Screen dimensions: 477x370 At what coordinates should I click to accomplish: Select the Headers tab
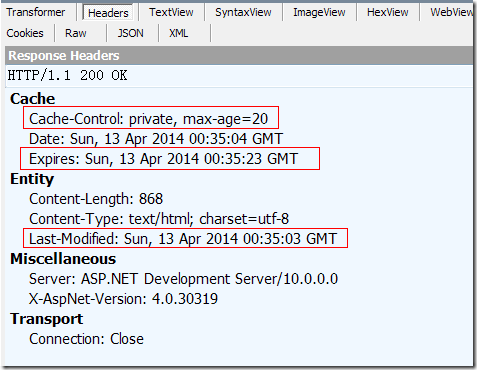[108, 13]
